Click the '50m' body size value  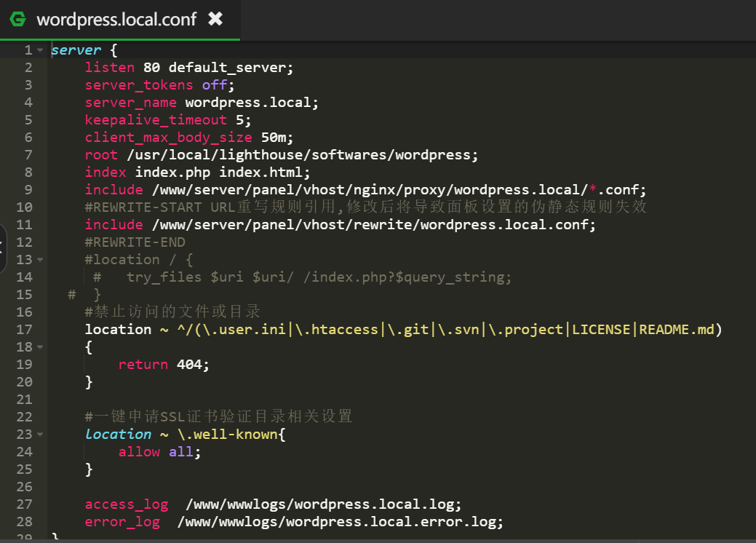pyautogui.click(x=274, y=138)
